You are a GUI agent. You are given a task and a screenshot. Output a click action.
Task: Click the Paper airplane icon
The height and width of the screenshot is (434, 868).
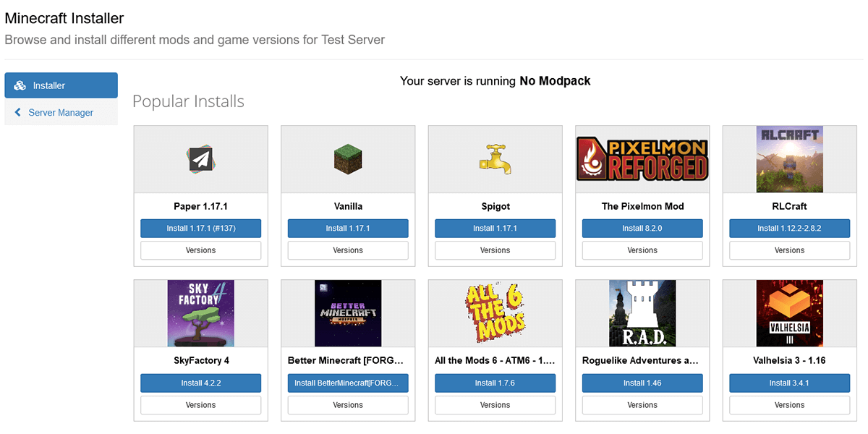(x=201, y=160)
